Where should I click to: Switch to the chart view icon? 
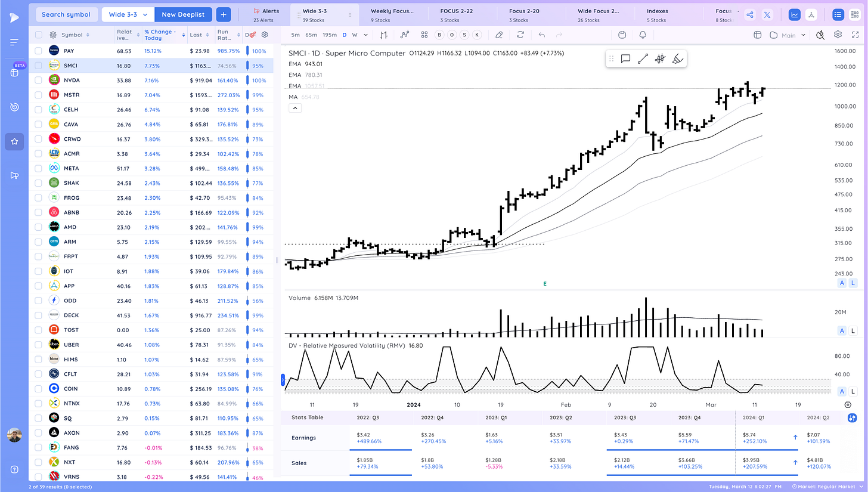coord(794,15)
